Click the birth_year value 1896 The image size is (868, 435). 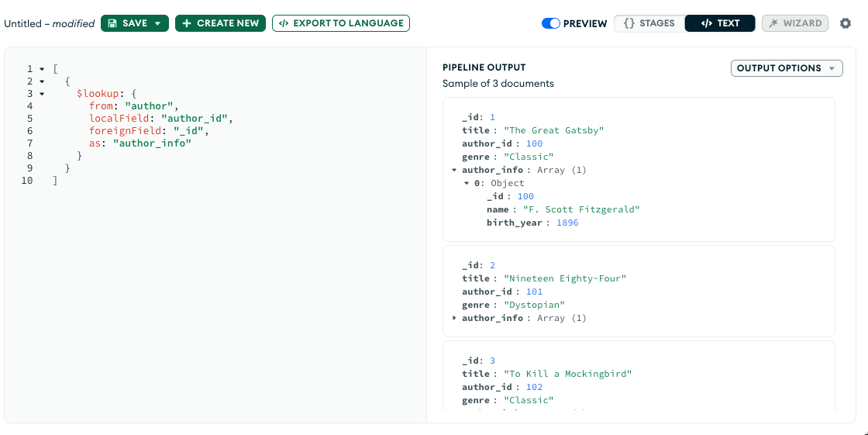tap(567, 223)
